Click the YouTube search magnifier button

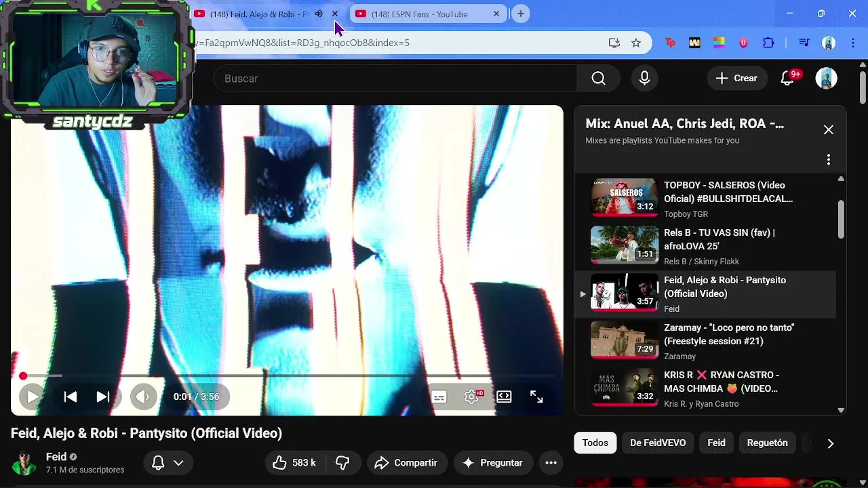(598, 79)
